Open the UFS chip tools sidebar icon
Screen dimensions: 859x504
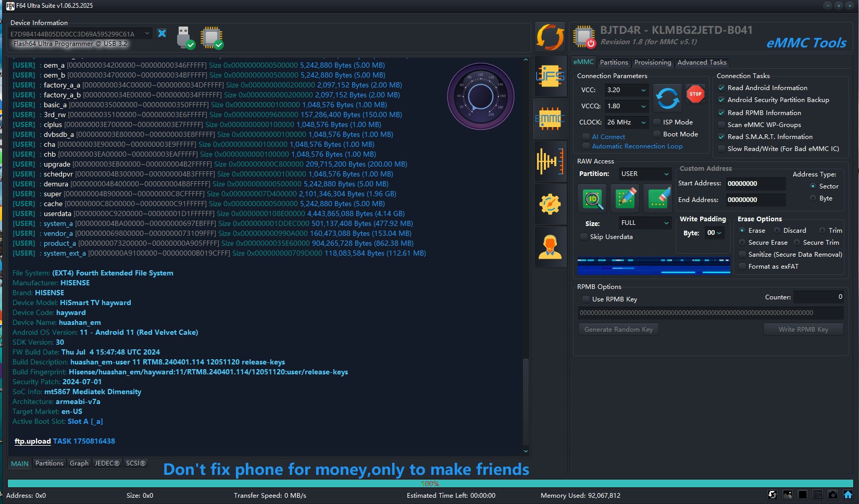click(550, 77)
